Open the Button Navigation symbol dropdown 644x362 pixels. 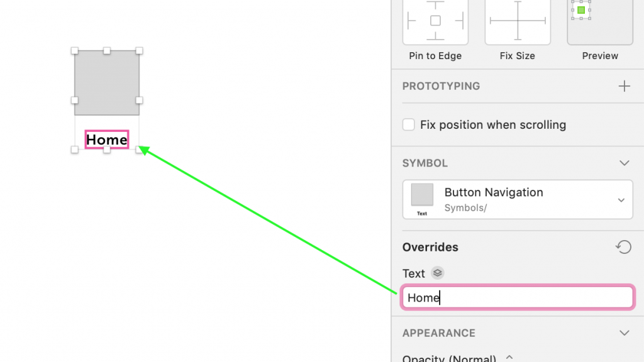[x=623, y=199]
